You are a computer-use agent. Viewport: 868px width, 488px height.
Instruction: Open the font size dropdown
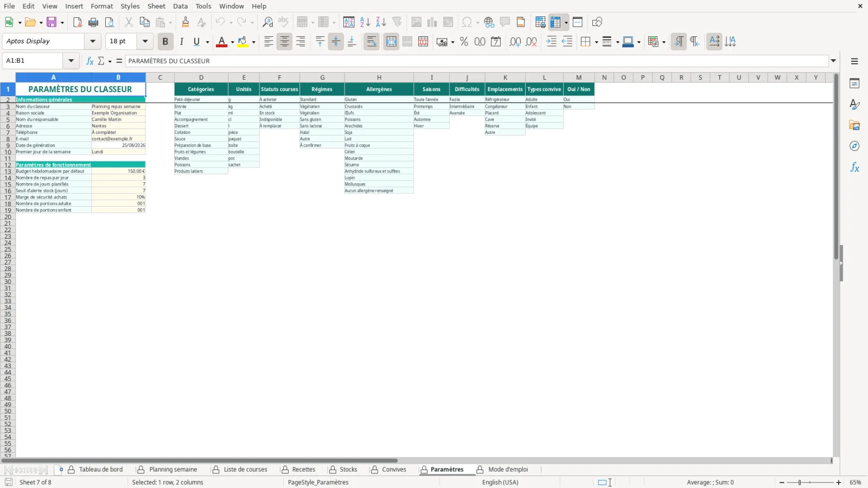(145, 41)
